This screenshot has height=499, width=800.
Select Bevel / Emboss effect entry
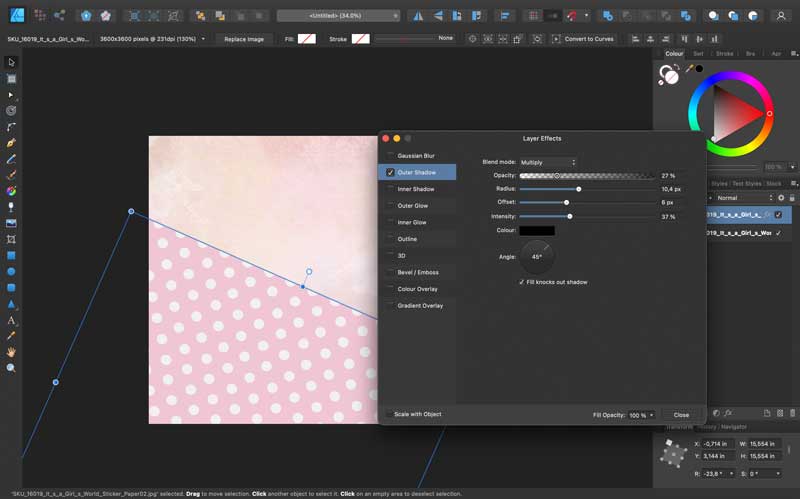418,272
